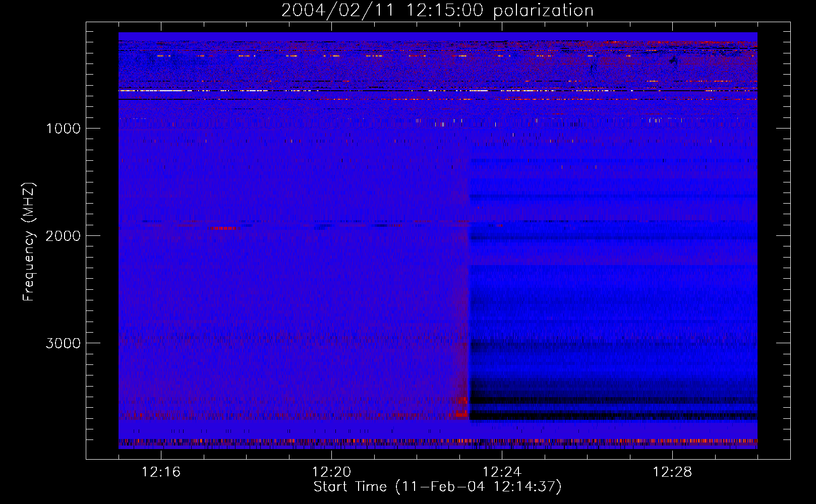Image resolution: width=816 pixels, height=504 pixels.
Task: Select the 3000 frequency tick label
Action: 63,343
